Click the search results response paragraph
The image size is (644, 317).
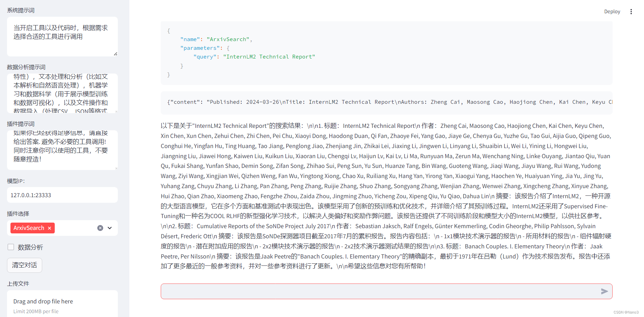coord(386,196)
